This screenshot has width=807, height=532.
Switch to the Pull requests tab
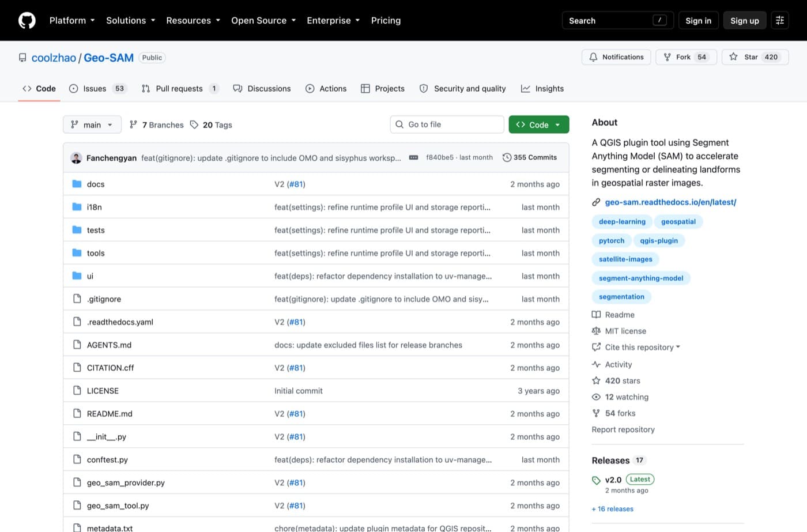[180, 89]
